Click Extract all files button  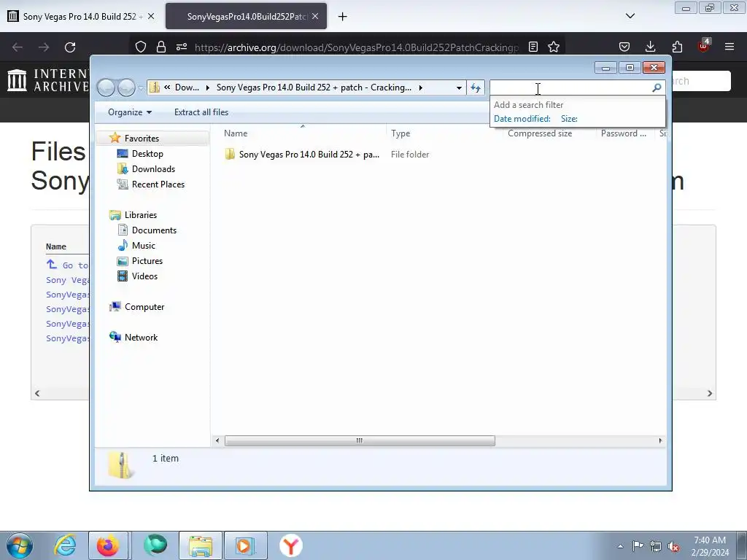pyautogui.click(x=201, y=112)
